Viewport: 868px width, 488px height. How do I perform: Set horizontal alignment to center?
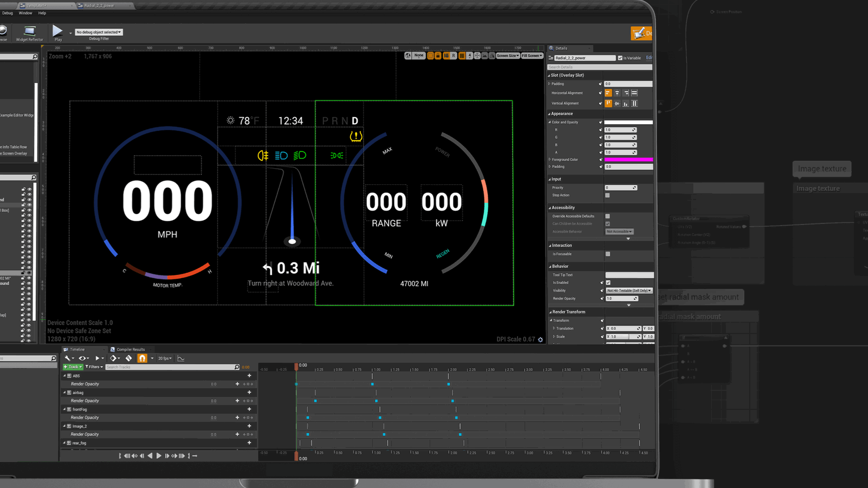[617, 93]
